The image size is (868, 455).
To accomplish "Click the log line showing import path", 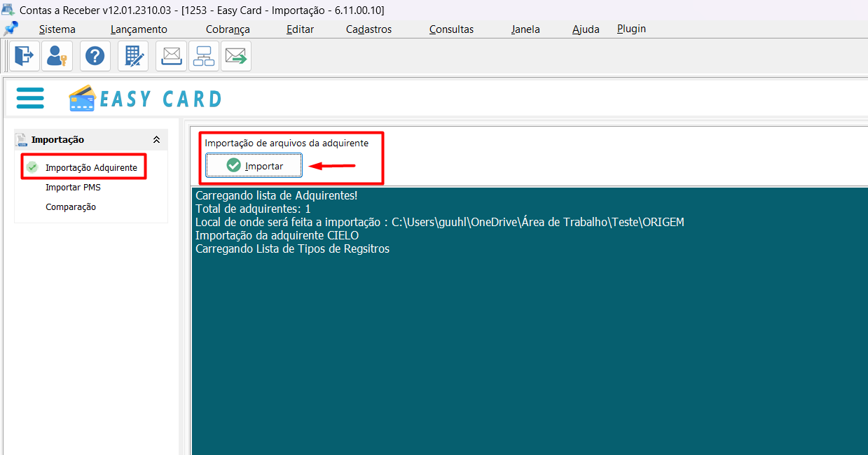I will (x=440, y=222).
